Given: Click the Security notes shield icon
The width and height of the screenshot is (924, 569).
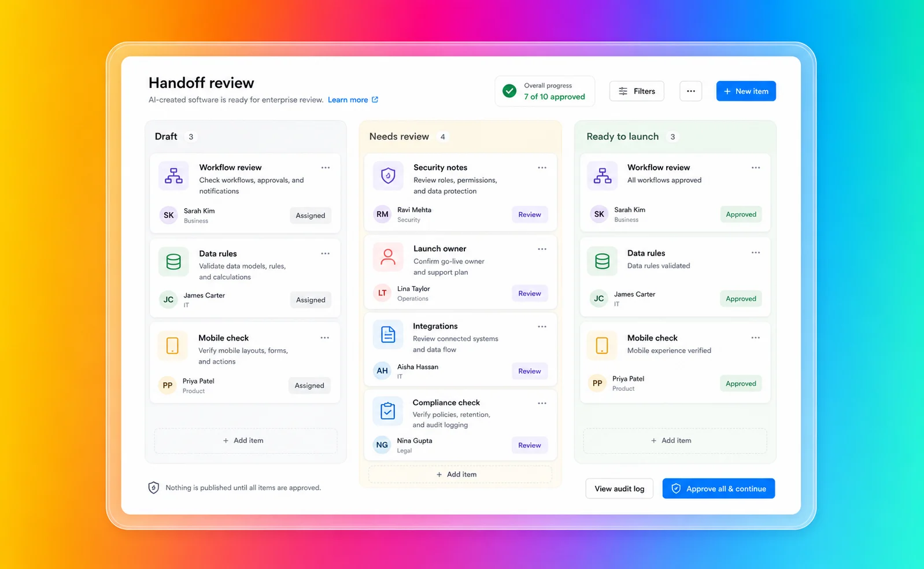Looking at the screenshot, I should pyautogui.click(x=388, y=175).
